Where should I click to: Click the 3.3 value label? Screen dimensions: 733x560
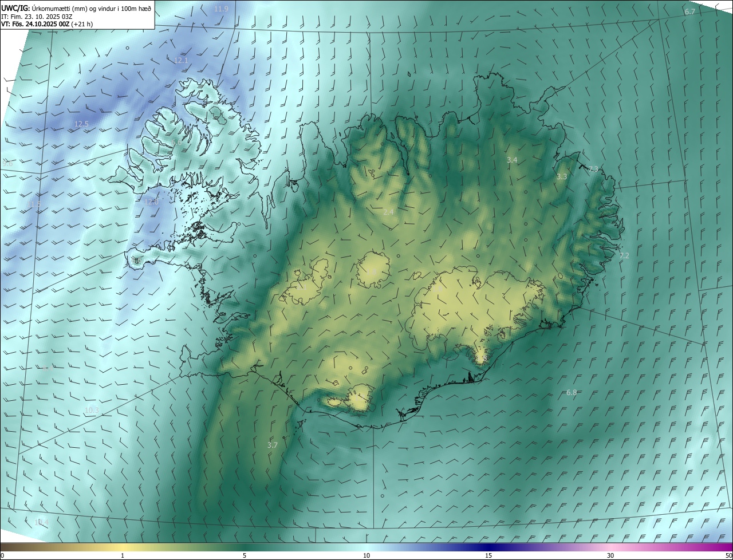click(x=562, y=177)
